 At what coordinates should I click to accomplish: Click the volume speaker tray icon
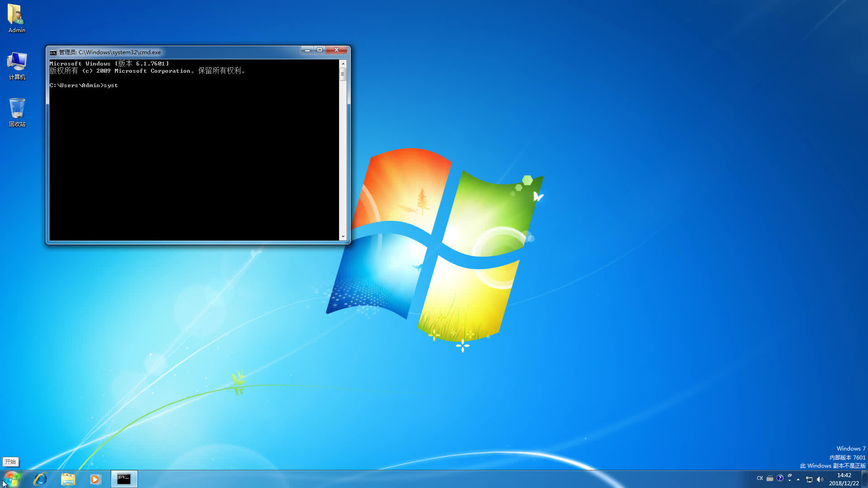tap(820, 479)
